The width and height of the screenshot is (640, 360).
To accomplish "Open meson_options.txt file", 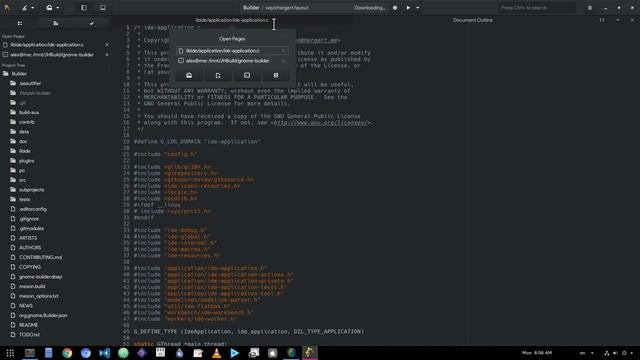I will [38, 296].
